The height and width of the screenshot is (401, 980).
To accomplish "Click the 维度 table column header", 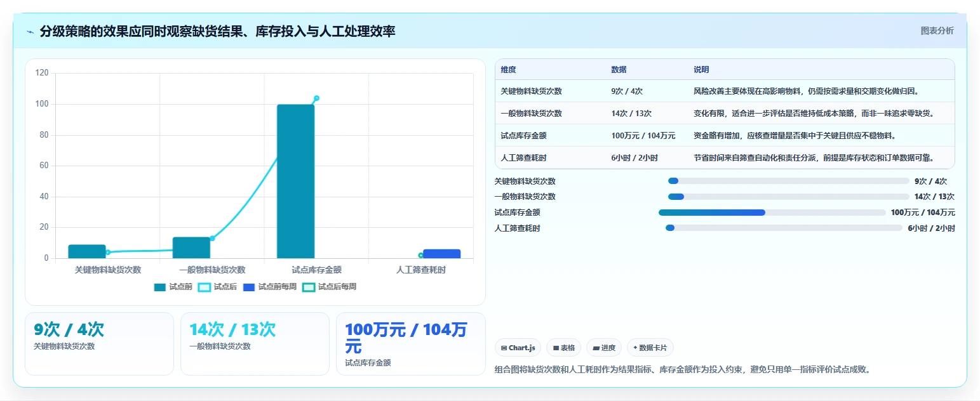I will click(x=509, y=70).
